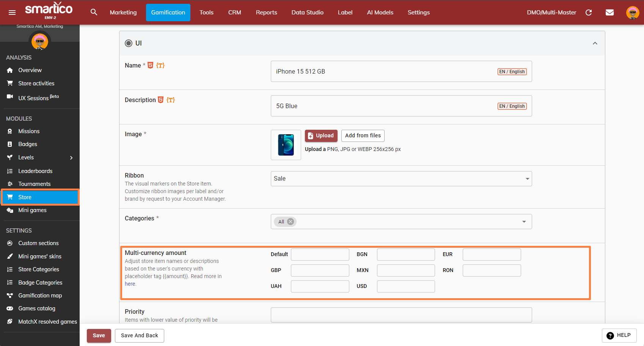The width and height of the screenshot is (644, 346).
Task: Click the Save button
Action: tap(99, 335)
